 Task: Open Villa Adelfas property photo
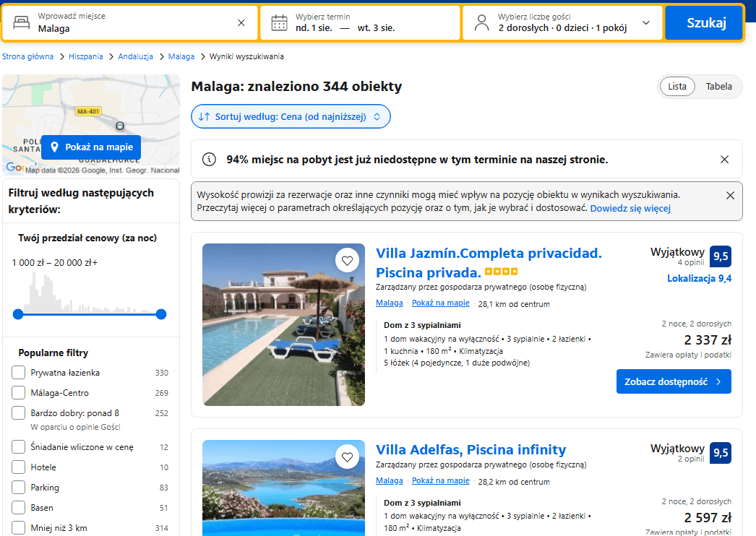pos(283,488)
